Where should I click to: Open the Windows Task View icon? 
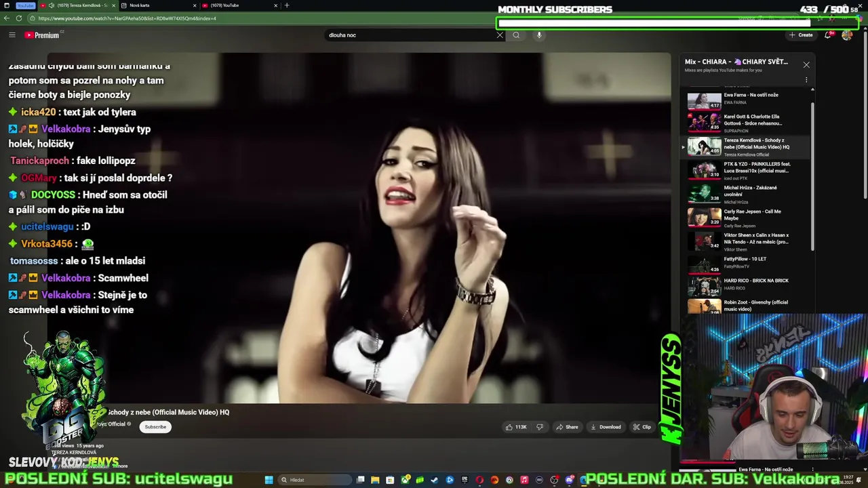coord(360,480)
